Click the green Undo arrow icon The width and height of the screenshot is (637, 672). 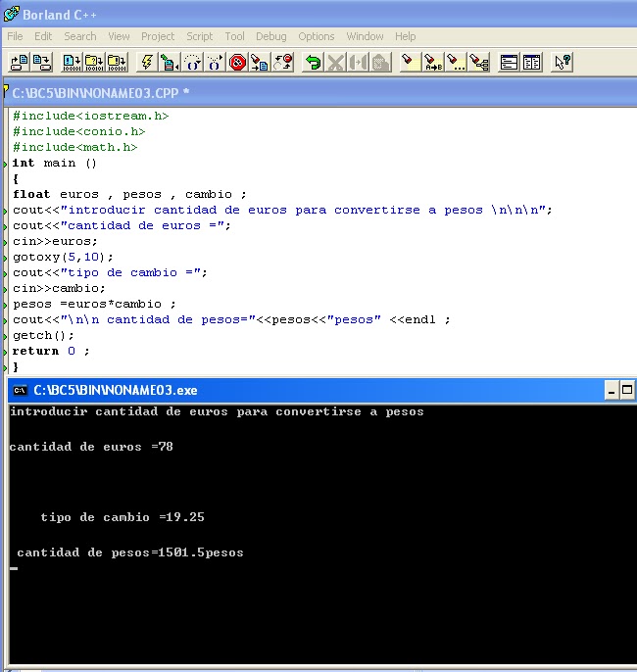tap(314, 62)
